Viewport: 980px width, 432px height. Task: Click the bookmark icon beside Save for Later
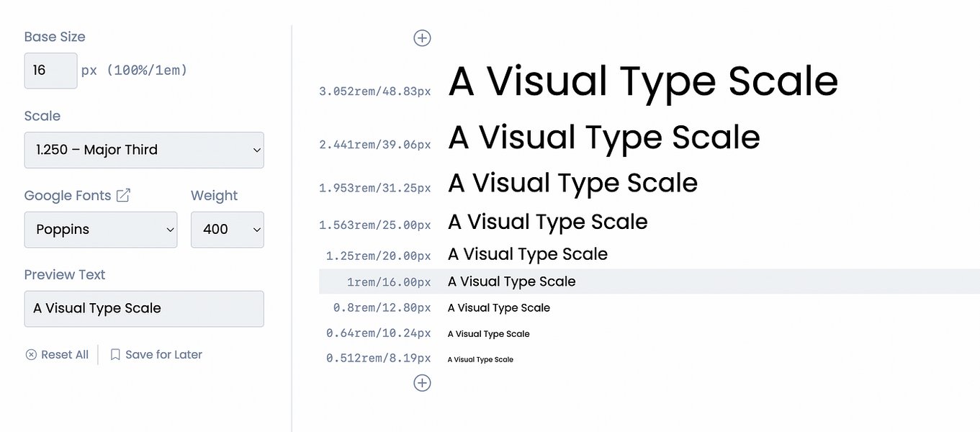point(116,354)
